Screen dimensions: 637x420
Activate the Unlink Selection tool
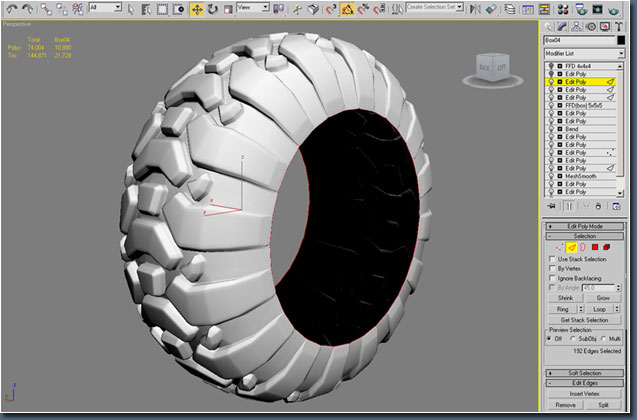tap(62, 9)
